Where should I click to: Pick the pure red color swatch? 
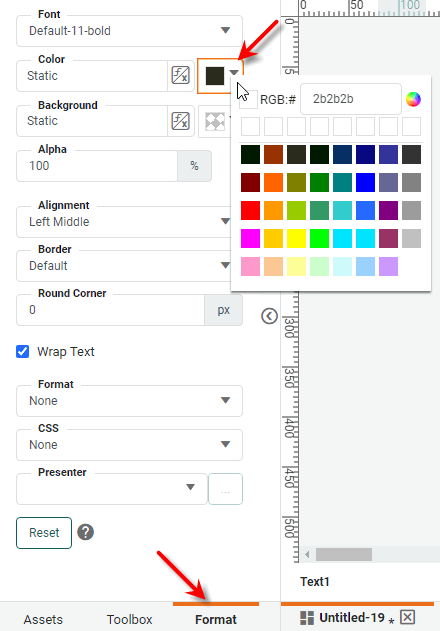250,210
